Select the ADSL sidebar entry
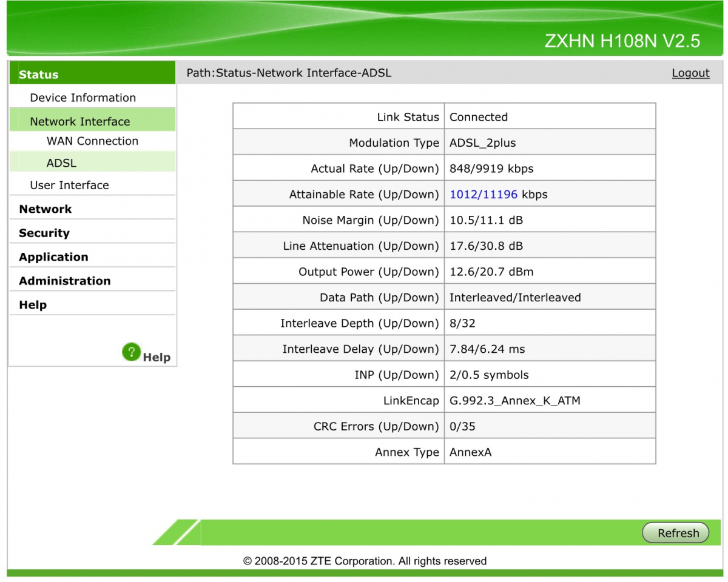This screenshot has width=728, height=582. click(61, 163)
